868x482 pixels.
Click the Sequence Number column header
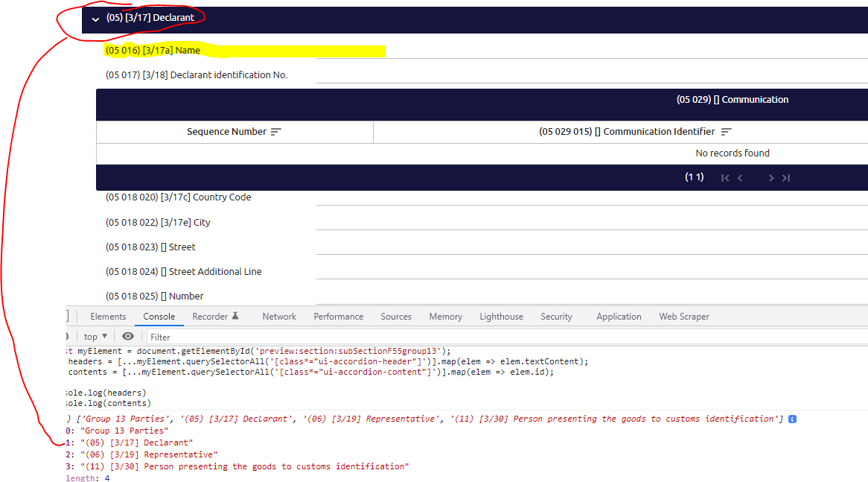point(234,132)
